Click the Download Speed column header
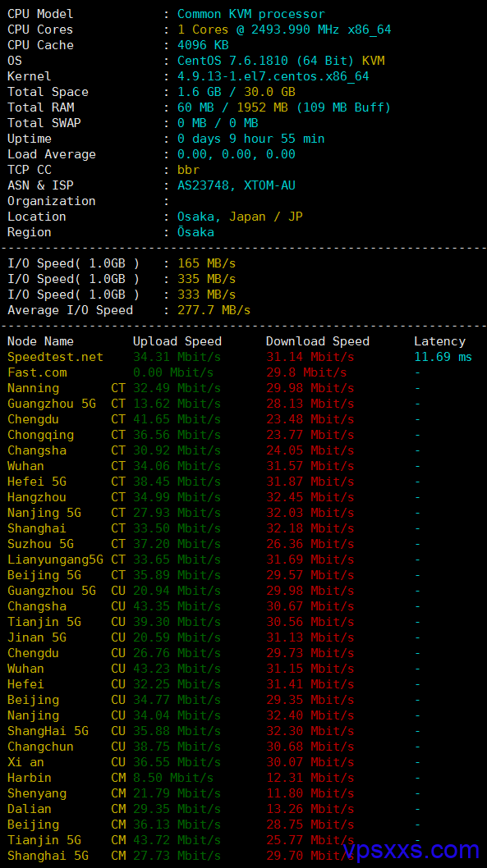Screen dimensions: 487x868 click(318, 341)
